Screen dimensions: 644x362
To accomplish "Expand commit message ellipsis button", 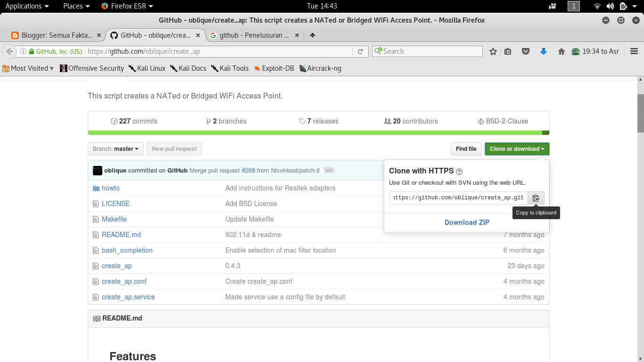I will coord(329,171).
